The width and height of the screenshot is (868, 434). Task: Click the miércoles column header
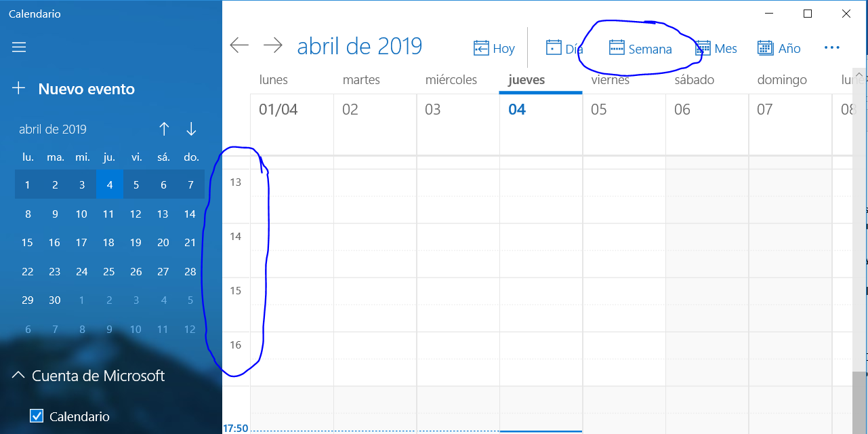point(451,80)
